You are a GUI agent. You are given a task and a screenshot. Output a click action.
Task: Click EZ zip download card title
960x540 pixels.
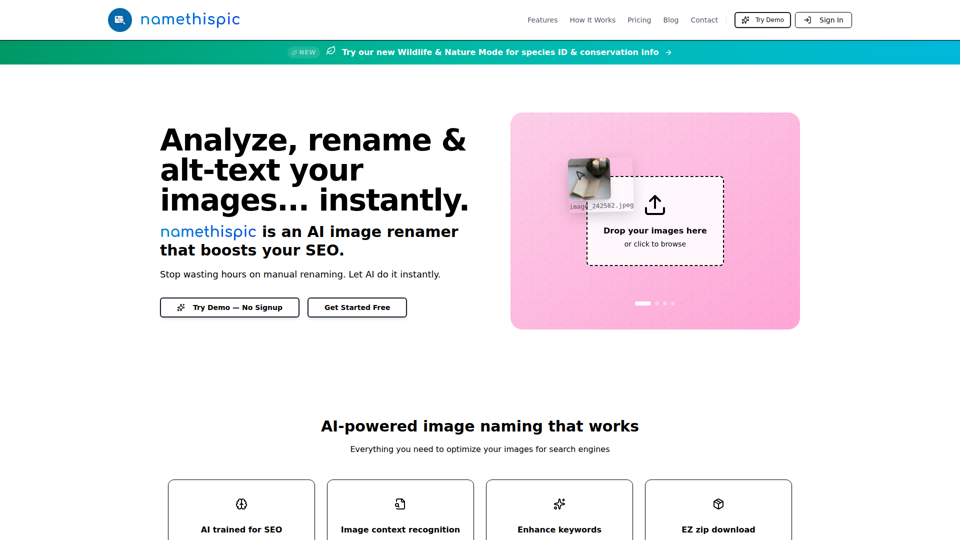[718, 530]
